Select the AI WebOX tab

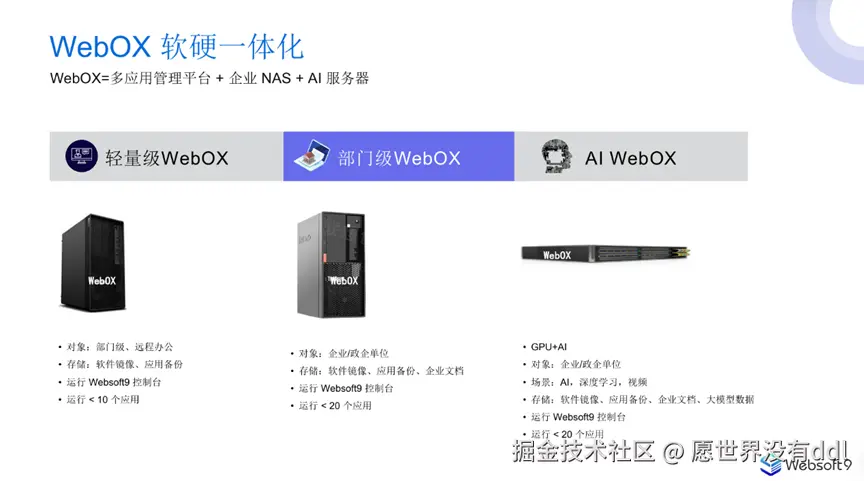631,156
